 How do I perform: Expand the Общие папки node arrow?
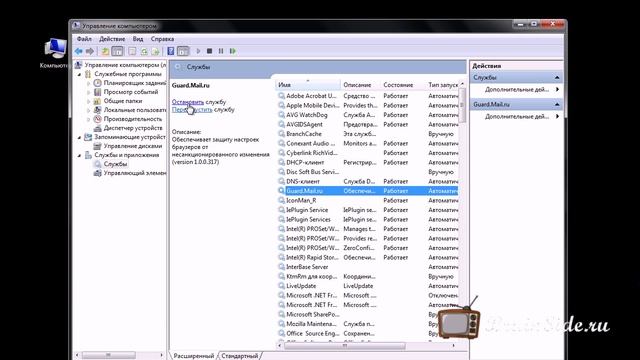click(x=89, y=101)
